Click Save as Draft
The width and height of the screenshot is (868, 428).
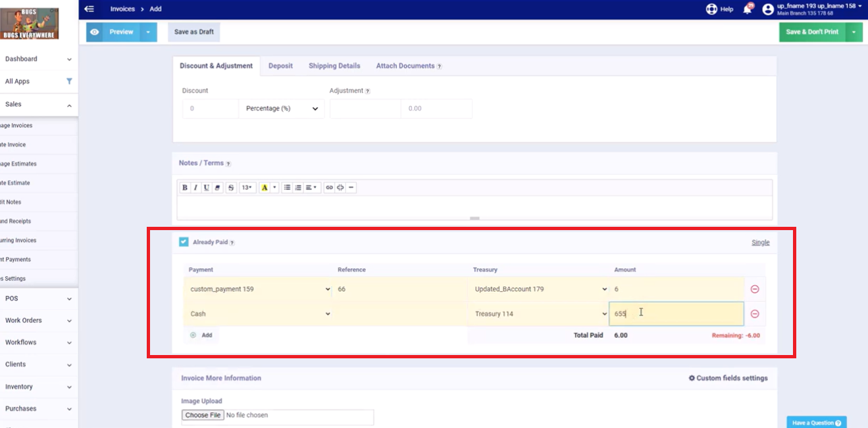tap(194, 32)
